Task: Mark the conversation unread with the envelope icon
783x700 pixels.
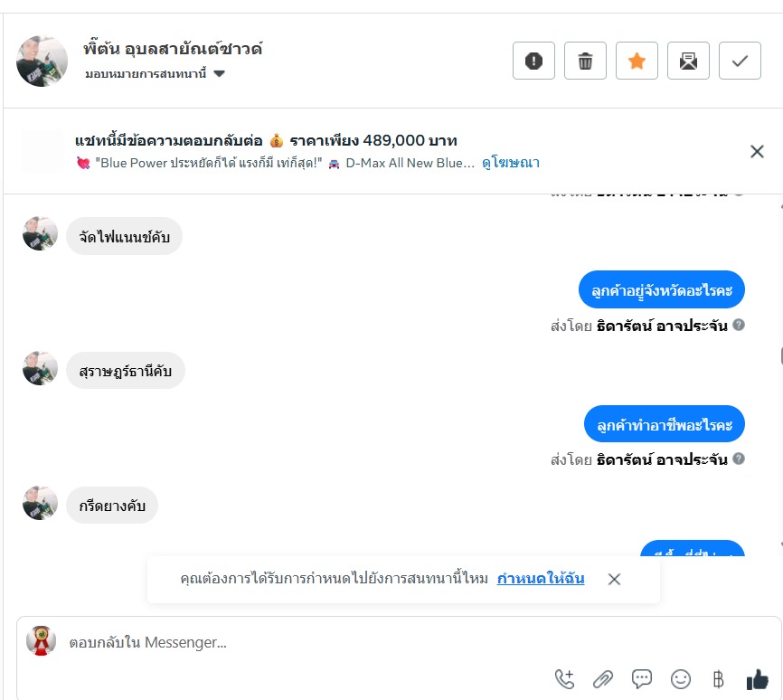Action: pyautogui.click(x=688, y=61)
